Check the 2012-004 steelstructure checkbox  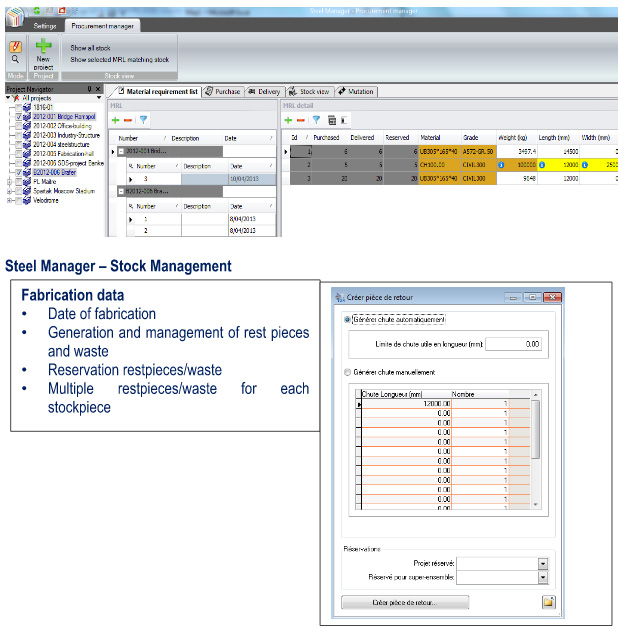pyautogui.click(x=19, y=145)
